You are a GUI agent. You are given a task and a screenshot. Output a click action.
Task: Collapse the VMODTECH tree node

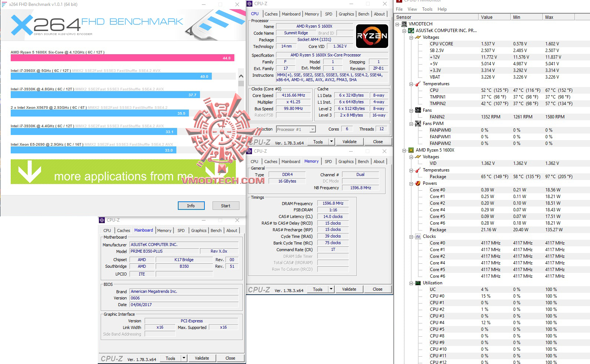pyautogui.click(x=397, y=24)
